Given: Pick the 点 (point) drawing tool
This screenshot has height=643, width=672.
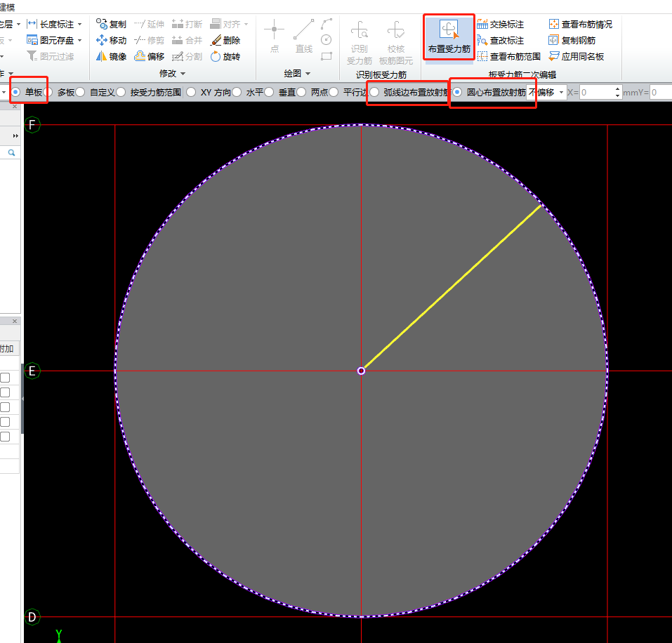Looking at the screenshot, I should (275, 36).
